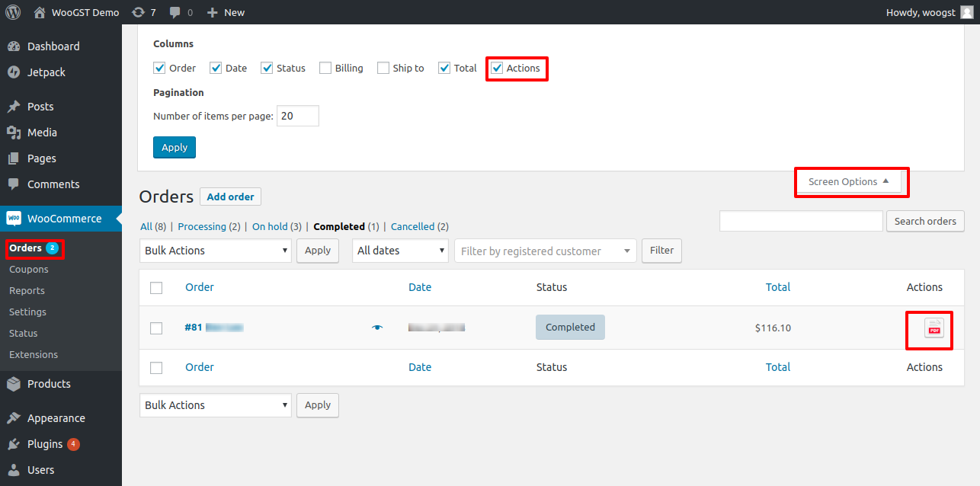Click the order preview eye icon
The height and width of the screenshot is (486, 980).
click(377, 328)
